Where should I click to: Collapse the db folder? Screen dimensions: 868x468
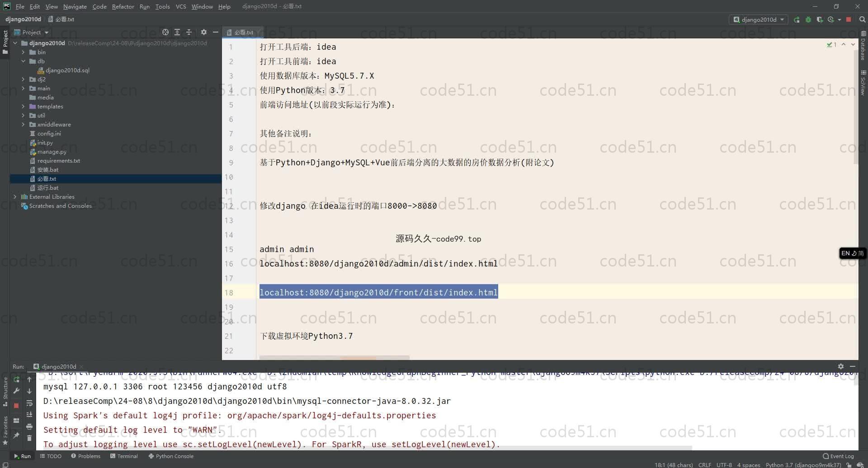[x=23, y=61]
